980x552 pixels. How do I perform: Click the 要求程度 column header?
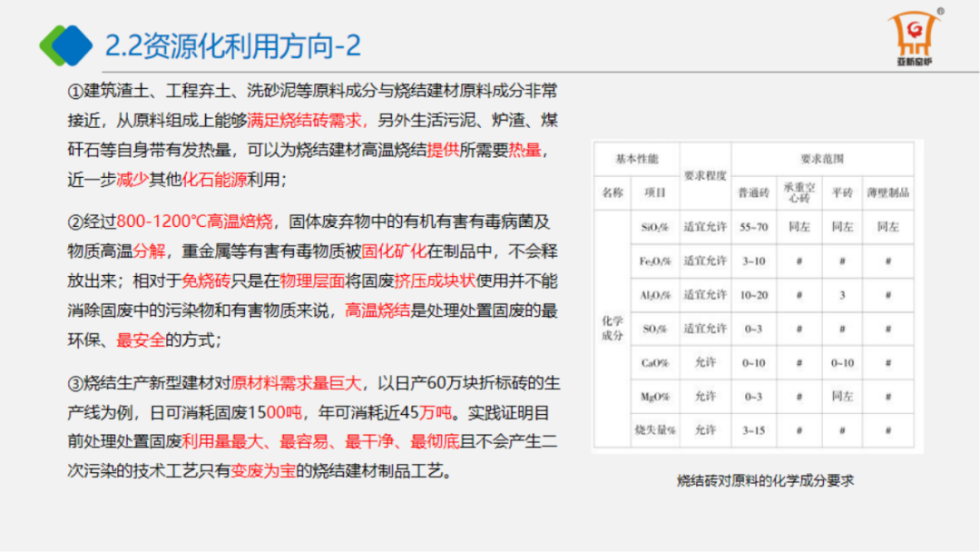(704, 175)
